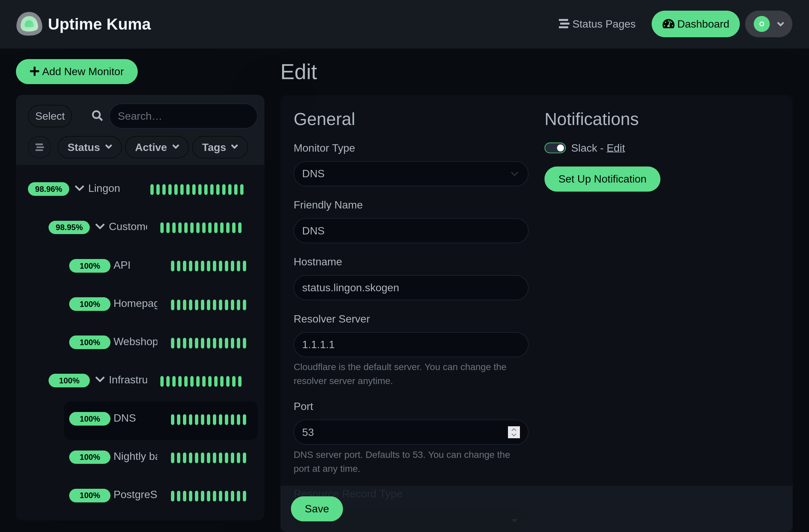Image resolution: width=809 pixels, height=532 pixels.
Task: Click the Port number field
Action: [410, 432]
